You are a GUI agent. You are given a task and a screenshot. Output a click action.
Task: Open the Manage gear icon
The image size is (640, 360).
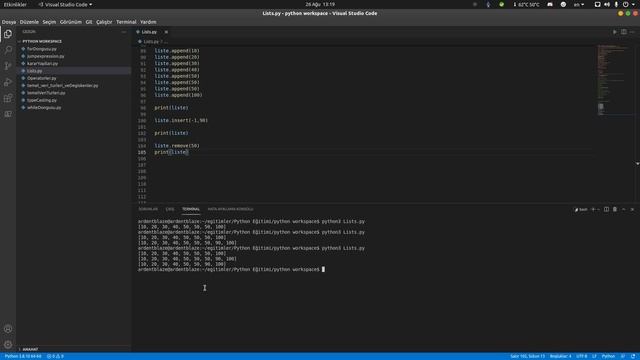[x=8, y=345]
